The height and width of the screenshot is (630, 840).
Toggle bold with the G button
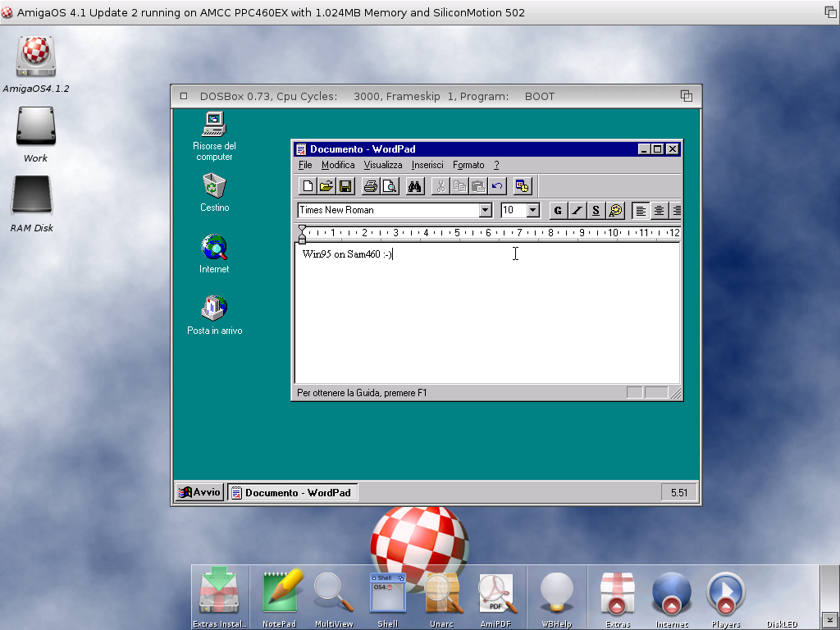coord(558,211)
